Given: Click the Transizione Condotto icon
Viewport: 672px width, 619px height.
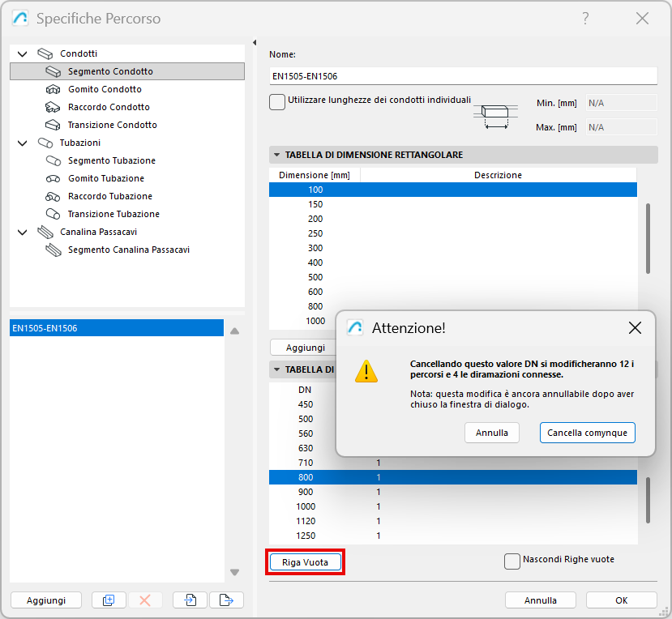Looking at the screenshot, I should coord(54,125).
